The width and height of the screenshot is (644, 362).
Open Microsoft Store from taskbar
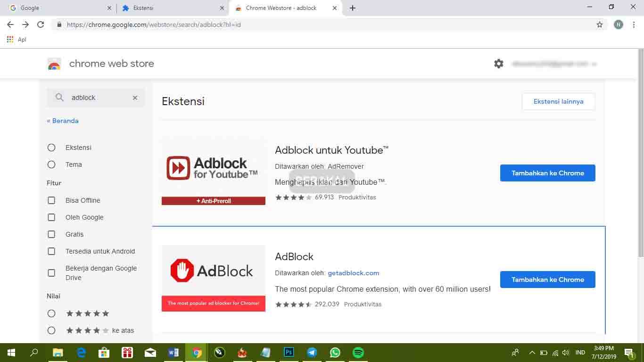[104, 353]
